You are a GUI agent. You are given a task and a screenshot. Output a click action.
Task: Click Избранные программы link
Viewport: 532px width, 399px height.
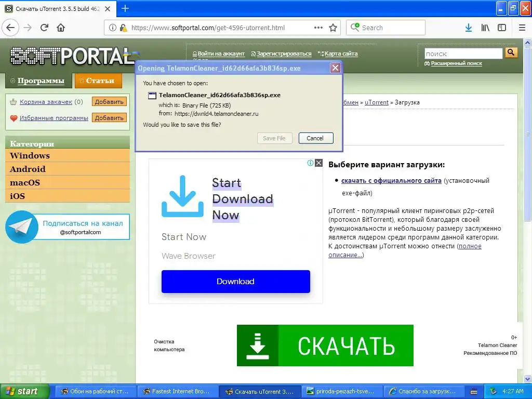click(54, 118)
